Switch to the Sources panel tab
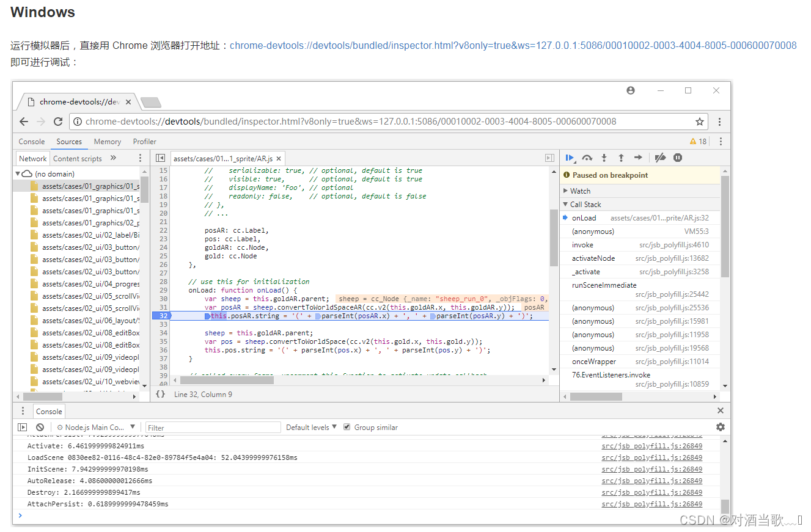Viewport: 811px width, 532px height. [69, 142]
